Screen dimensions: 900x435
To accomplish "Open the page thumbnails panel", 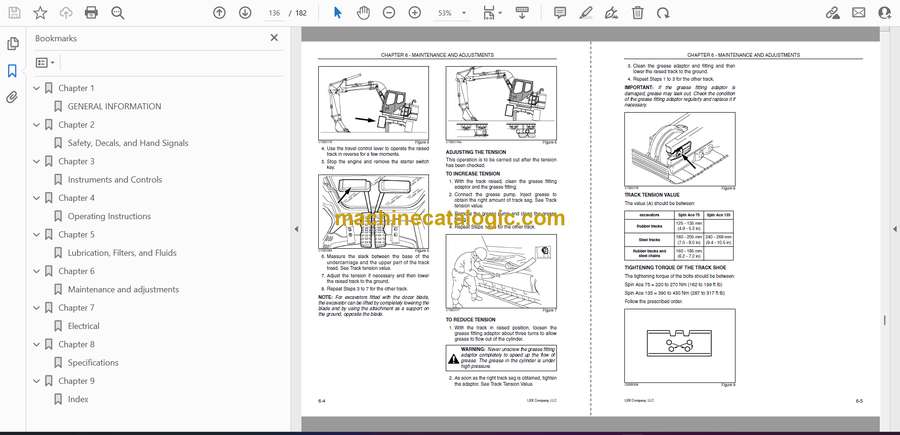I will (12, 44).
